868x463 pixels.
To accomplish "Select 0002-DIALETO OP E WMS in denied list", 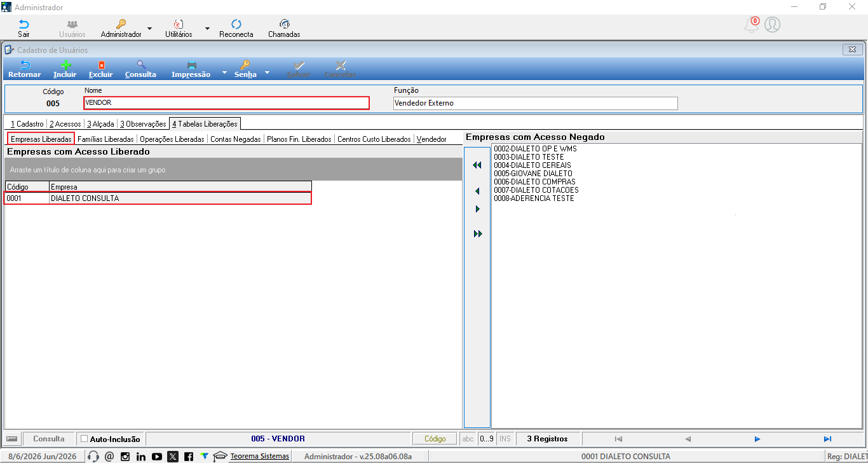I will 535,149.
